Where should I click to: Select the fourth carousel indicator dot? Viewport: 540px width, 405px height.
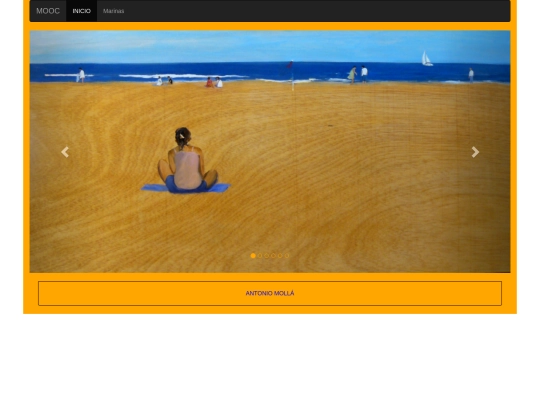click(273, 256)
